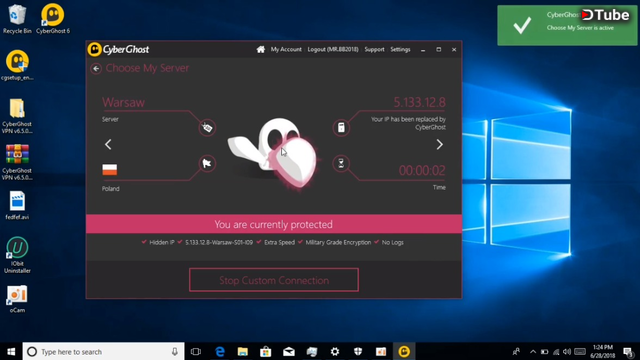Image resolution: width=640 pixels, height=360 pixels.
Task: Open CyberGhost Settings
Action: (x=400, y=49)
